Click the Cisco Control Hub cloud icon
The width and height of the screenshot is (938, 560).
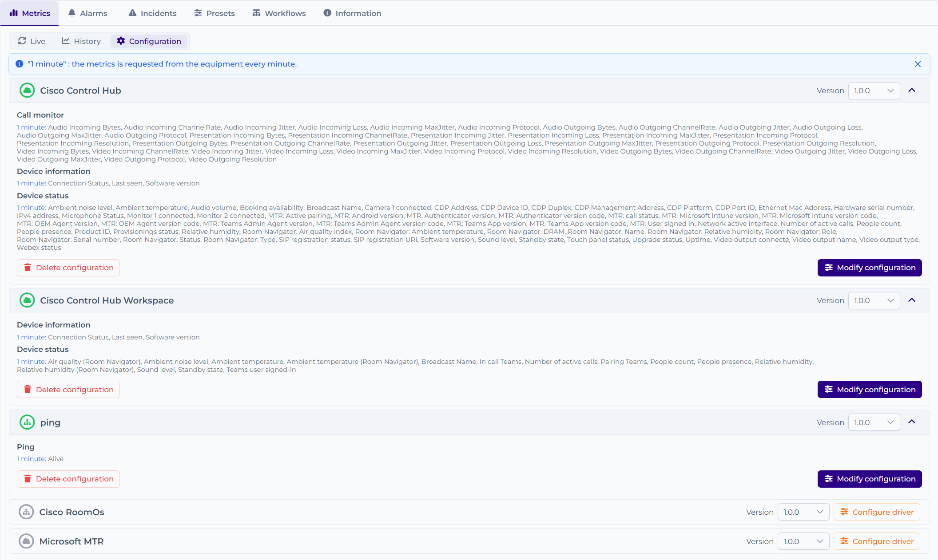pyautogui.click(x=27, y=91)
